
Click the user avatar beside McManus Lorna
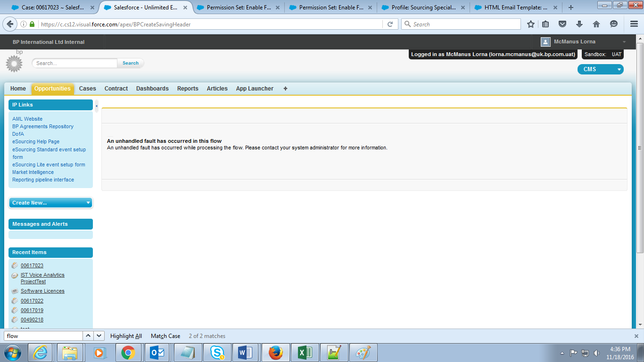(545, 42)
